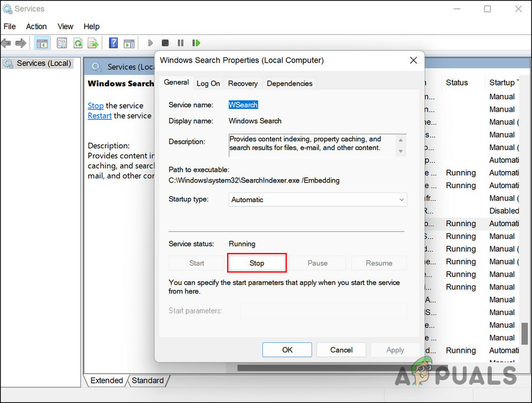Screen dimensions: 532x403
Task: Click the Disabled startup type cell
Action: coord(504,211)
